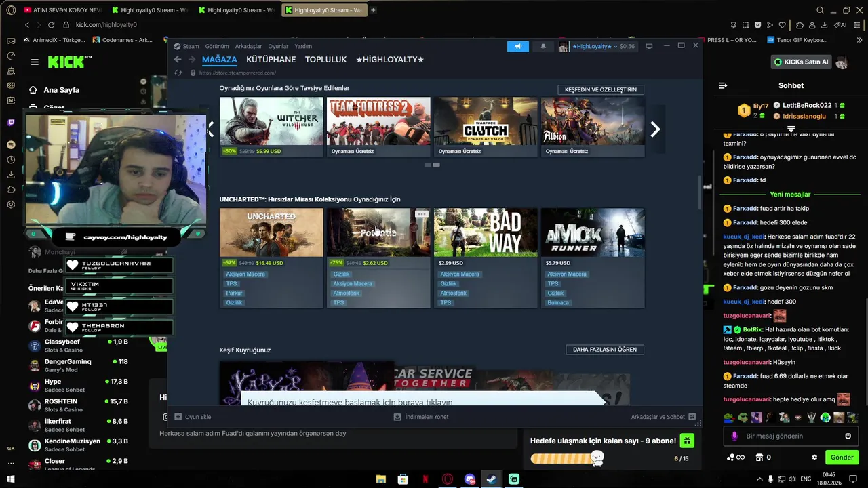
Task: Click Gönder send button in chat
Action: (x=842, y=457)
